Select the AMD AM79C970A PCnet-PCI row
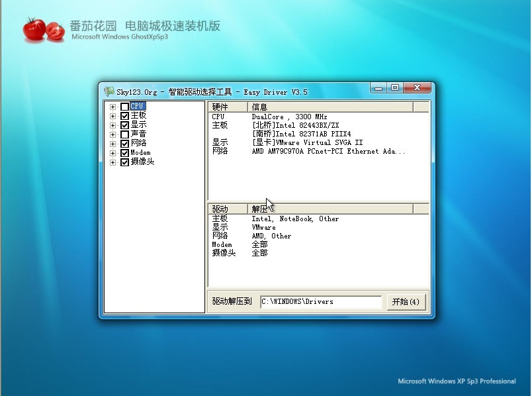Image resolution: width=532 pixels, height=396 pixels. pos(318,152)
